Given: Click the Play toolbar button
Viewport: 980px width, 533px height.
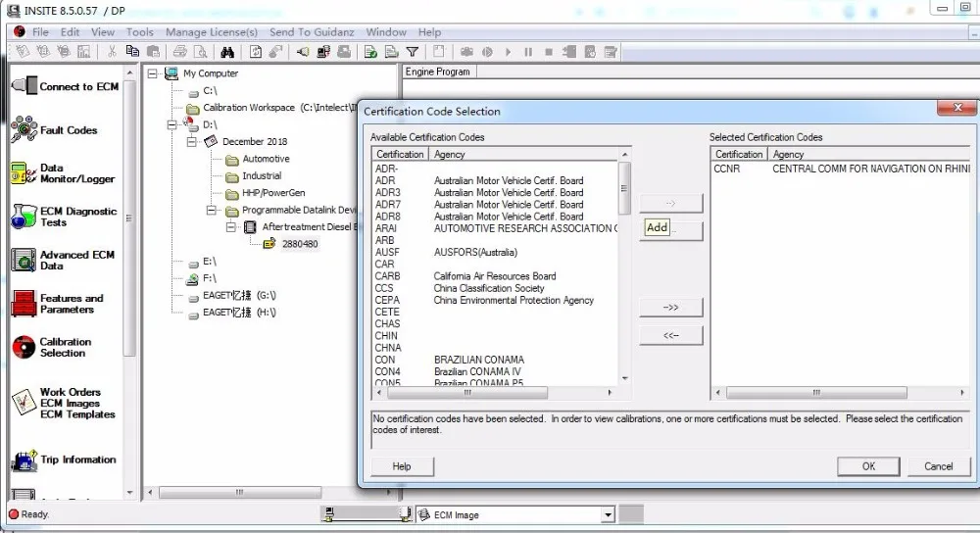Looking at the screenshot, I should (508, 52).
